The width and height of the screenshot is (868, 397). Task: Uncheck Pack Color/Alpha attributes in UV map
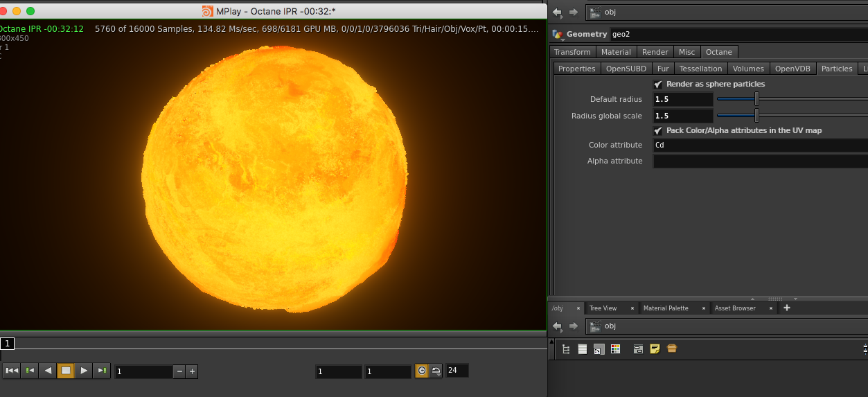(658, 130)
